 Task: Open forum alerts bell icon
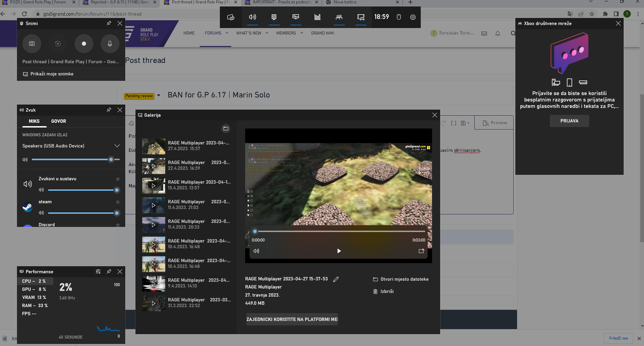pyautogui.click(x=498, y=33)
